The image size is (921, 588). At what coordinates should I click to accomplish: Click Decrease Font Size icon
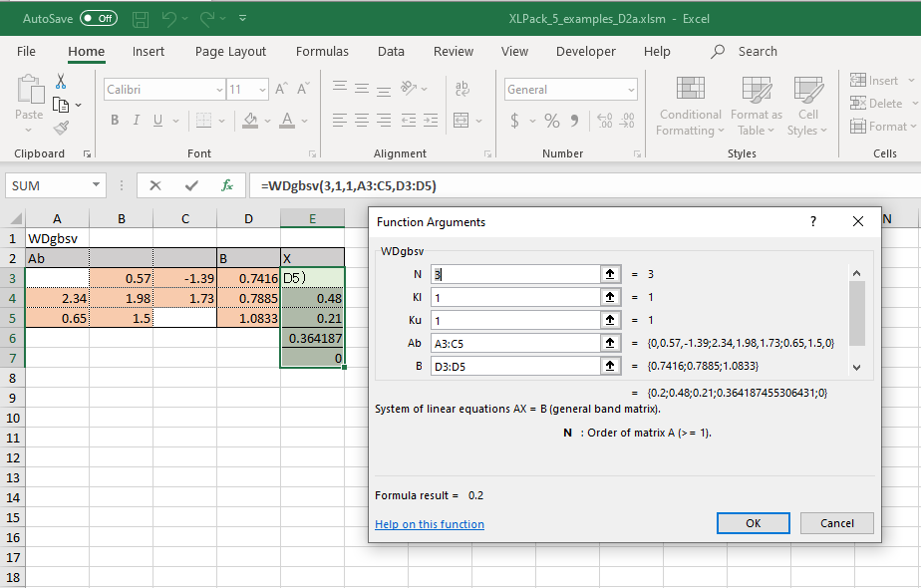pyautogui.click(x=303, y=89)
